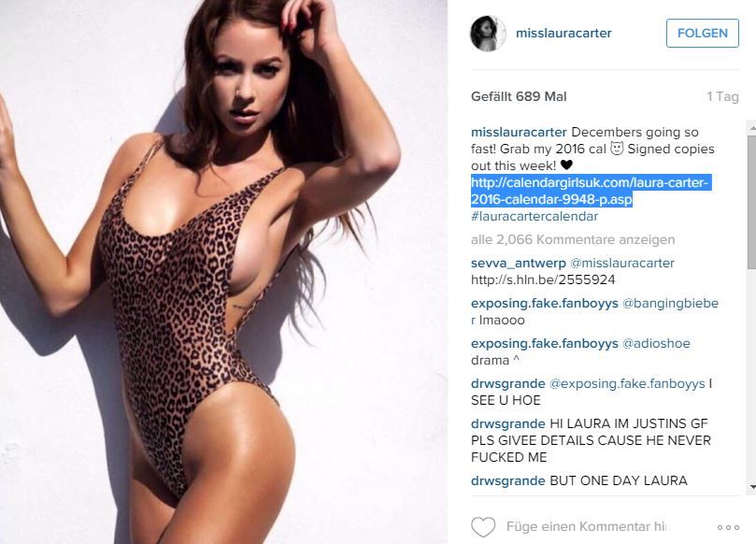The width and height of the screenshot is (756, 544).
Task: Open misslauracarter username in the header
Action: pos(563,33)
